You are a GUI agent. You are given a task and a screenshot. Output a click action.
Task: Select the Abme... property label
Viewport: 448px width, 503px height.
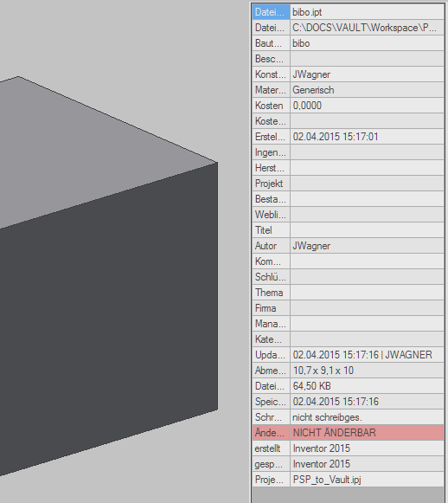click(x=271, y=371)
